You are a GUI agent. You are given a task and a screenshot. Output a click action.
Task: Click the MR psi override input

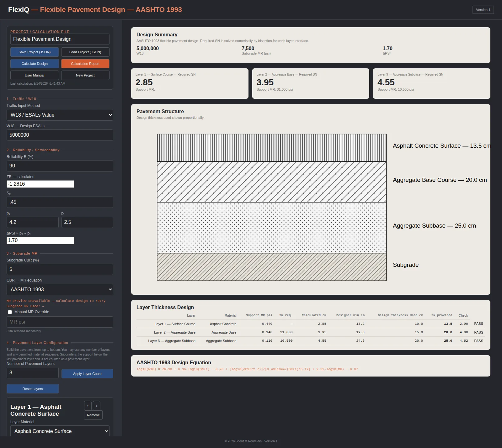pos(60,322)
